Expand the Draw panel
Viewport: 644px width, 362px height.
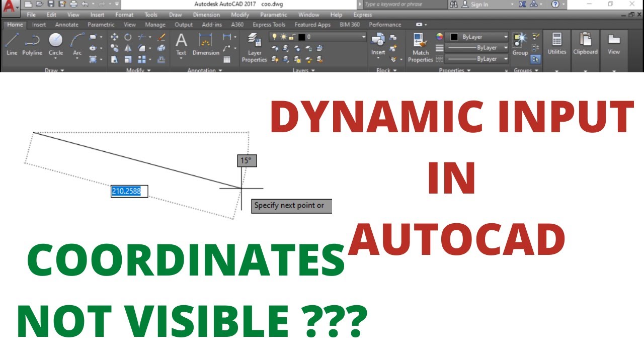click(55, 70)
